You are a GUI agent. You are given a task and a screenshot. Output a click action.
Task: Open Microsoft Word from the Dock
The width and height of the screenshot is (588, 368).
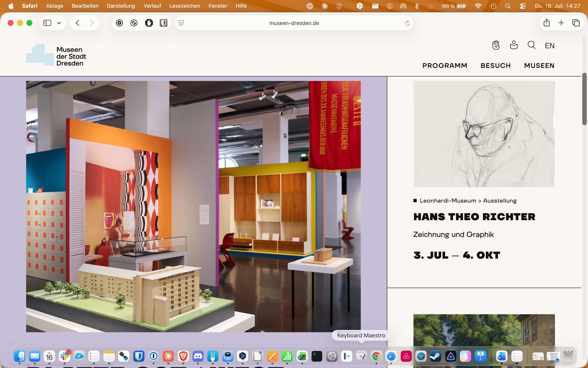point(502,357)
